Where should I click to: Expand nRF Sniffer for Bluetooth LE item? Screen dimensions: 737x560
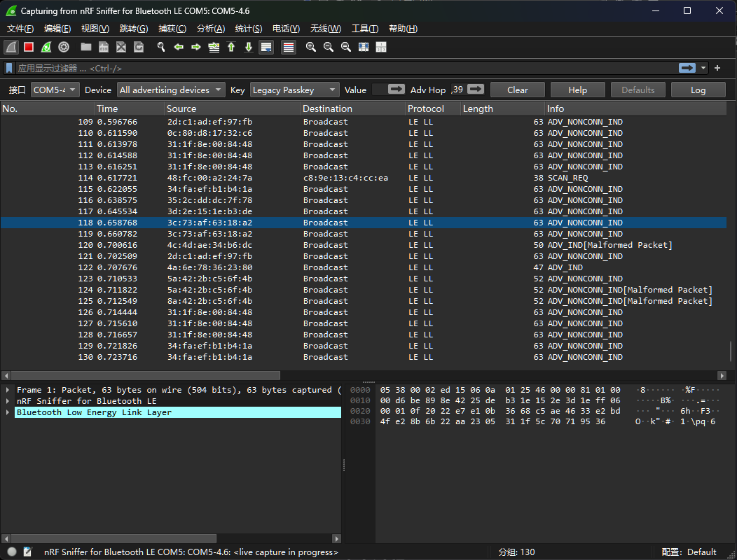pyautogui.click(x=8, y=400)
